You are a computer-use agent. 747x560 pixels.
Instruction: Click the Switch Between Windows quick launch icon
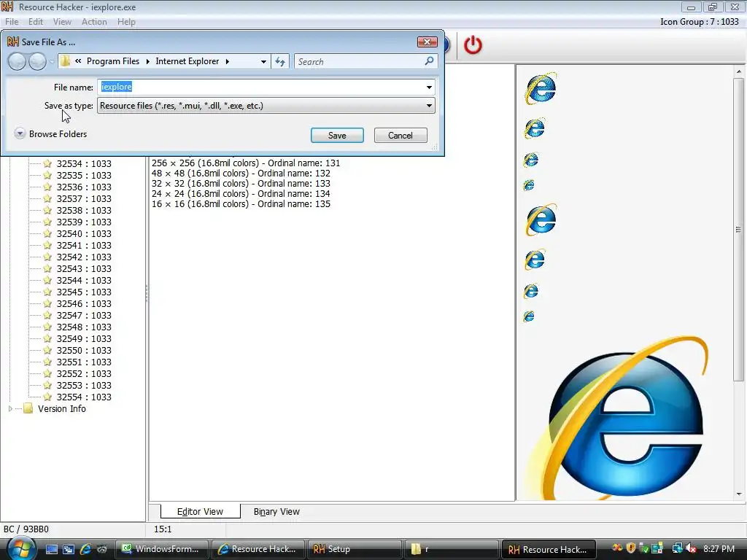[68, 549]
